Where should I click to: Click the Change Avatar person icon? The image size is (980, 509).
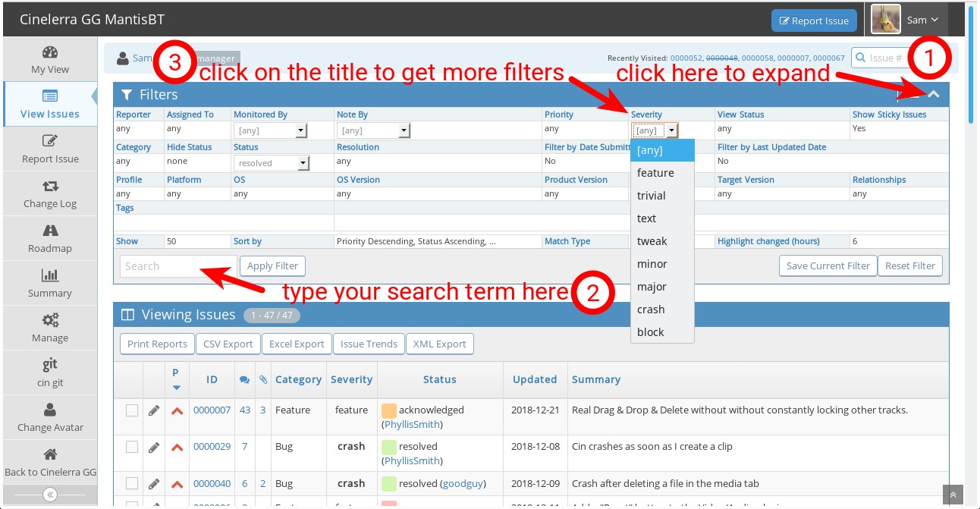pos(50,410)
